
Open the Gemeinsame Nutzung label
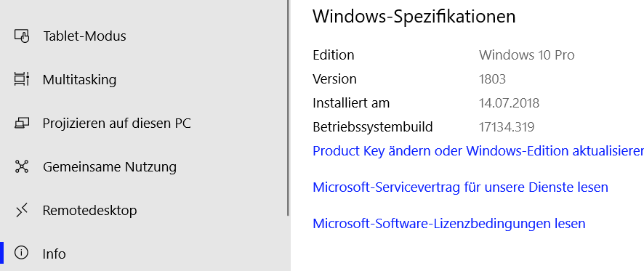pyautogui.click(x=110, y=166)
